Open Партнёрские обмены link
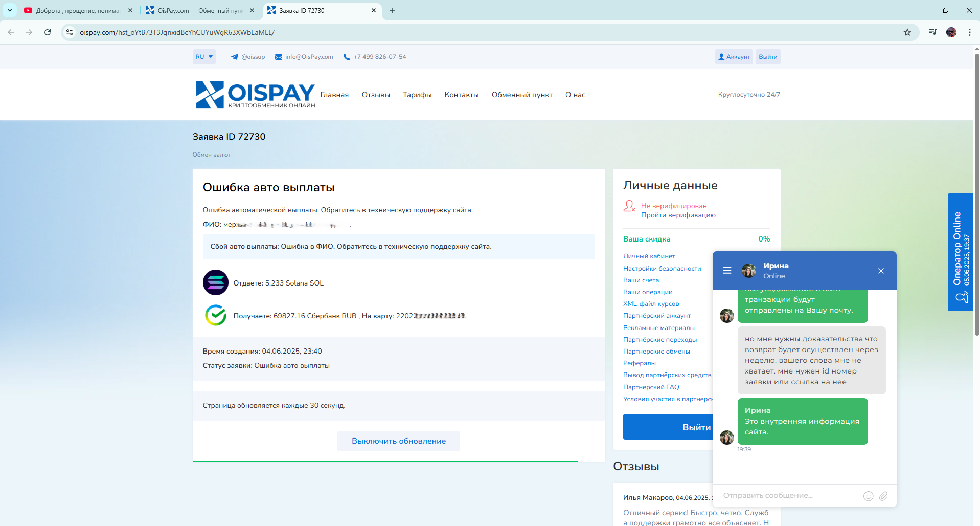Viewport: 980px width, 526px height. [656, 352]
